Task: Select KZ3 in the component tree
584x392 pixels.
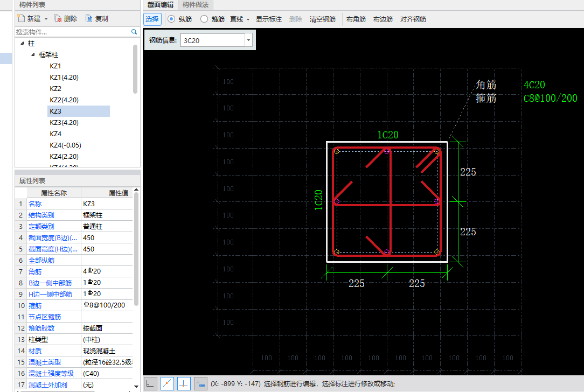Action: pos(79,111)
